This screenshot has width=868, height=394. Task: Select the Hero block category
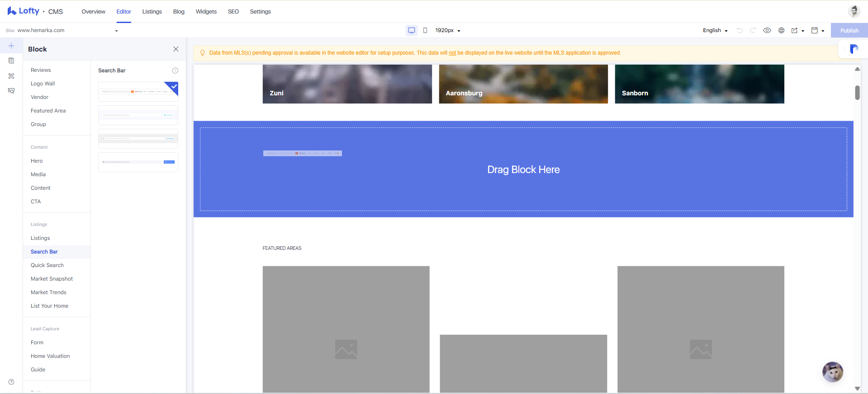point(37,161)
